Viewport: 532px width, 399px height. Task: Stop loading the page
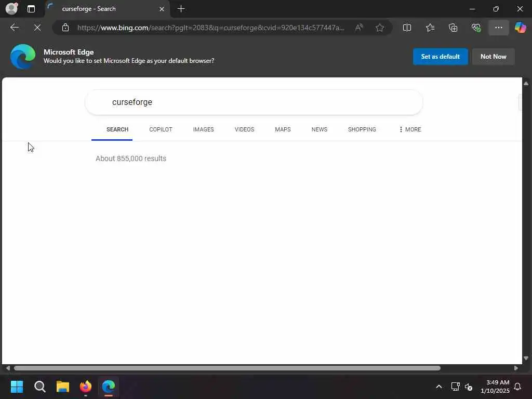(x=37, y=28)
